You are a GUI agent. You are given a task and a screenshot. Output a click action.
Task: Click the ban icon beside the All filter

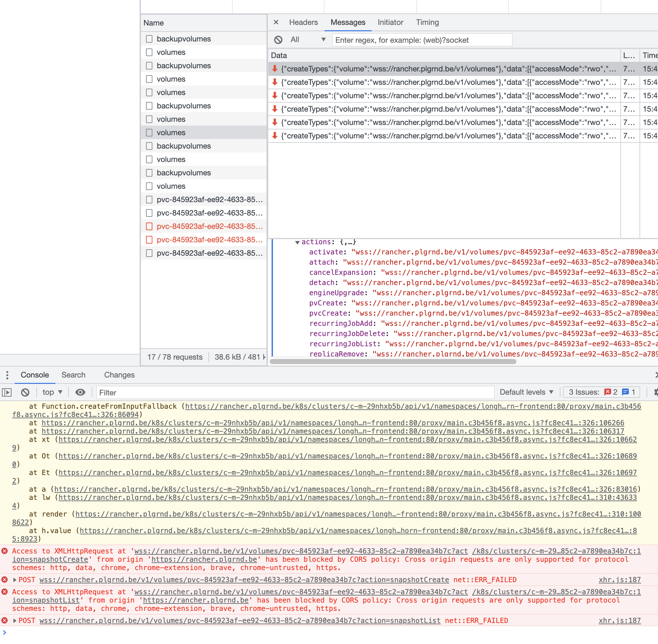click(278, 40)
